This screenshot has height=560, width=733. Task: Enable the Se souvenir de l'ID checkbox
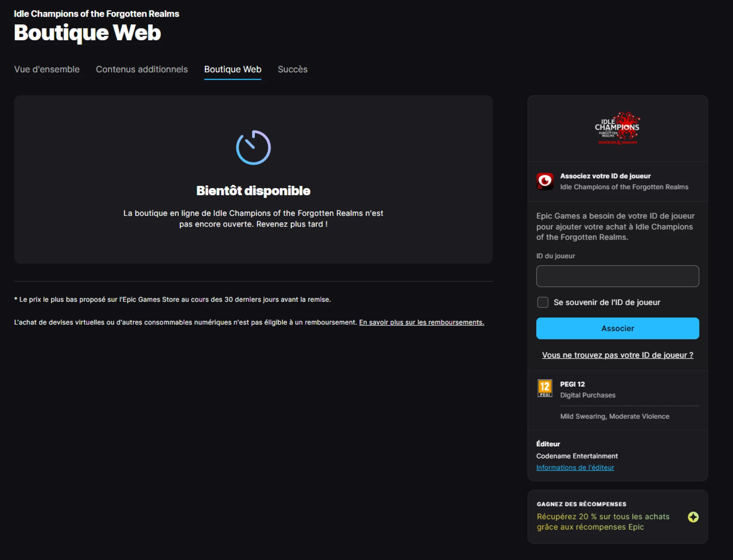543,302
